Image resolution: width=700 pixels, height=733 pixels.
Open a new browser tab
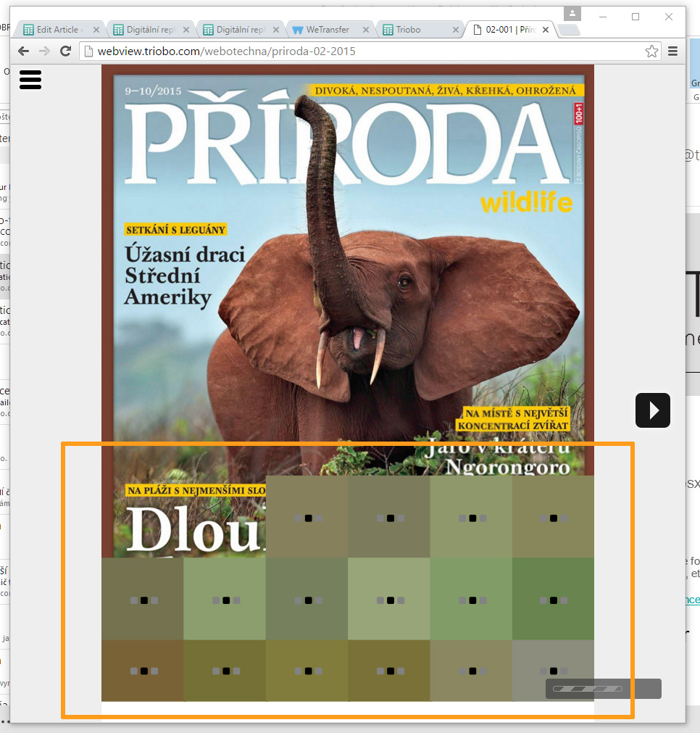[569, 30]
